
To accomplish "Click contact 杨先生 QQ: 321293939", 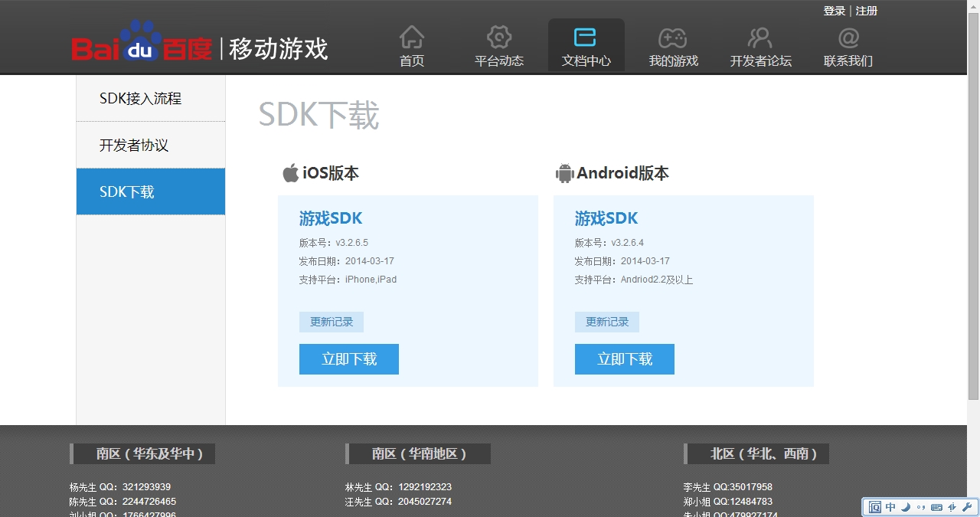I will (120, 487).
